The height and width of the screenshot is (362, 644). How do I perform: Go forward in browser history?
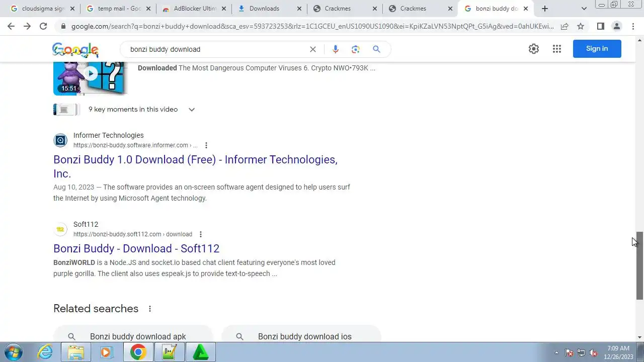click(27, 26)
